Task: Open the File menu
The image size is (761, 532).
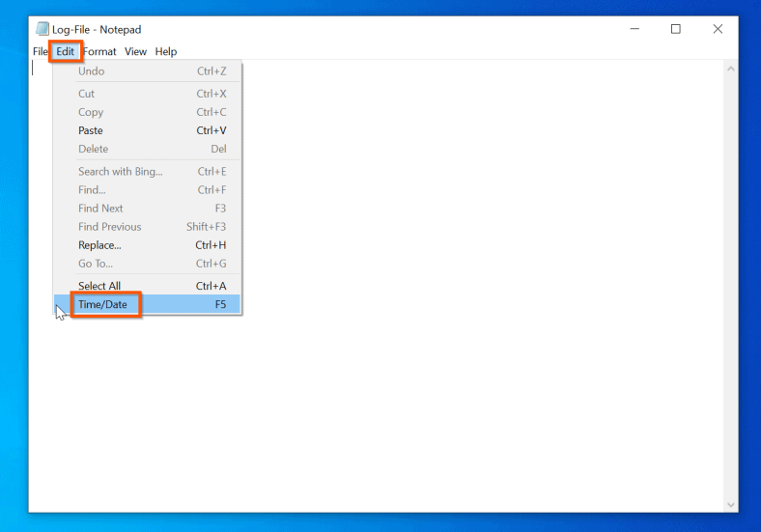Action: [40, 51]
